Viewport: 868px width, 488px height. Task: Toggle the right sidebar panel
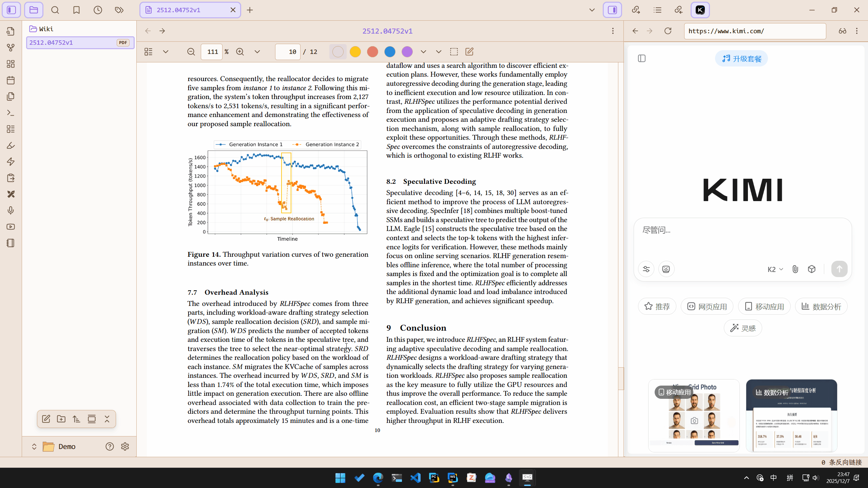coord(612,10)
